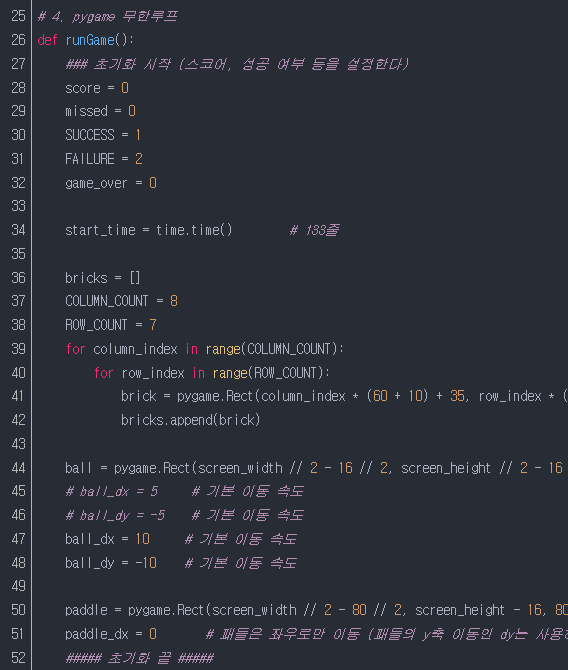Image resolution: width=568 pixels, height=670 pixels.
Task: Click the '# 4. pygame' comment line
Action: tap(107, 16)
